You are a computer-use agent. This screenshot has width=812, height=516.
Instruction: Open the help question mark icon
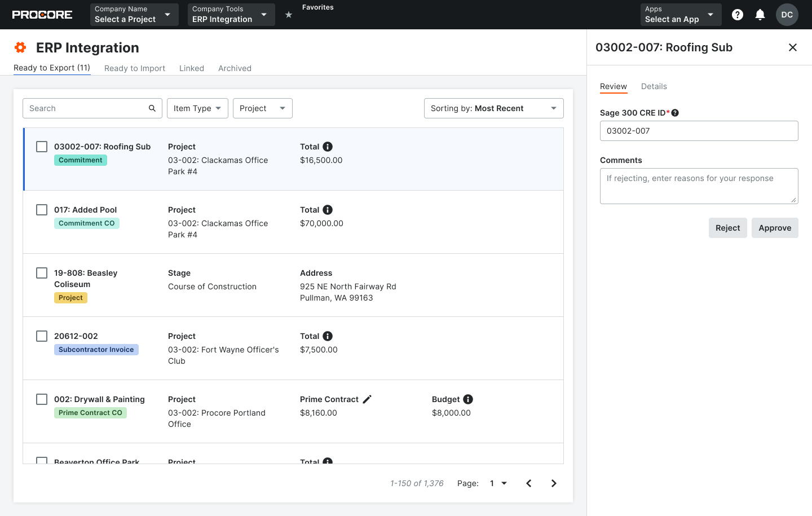tap(738, 15)
